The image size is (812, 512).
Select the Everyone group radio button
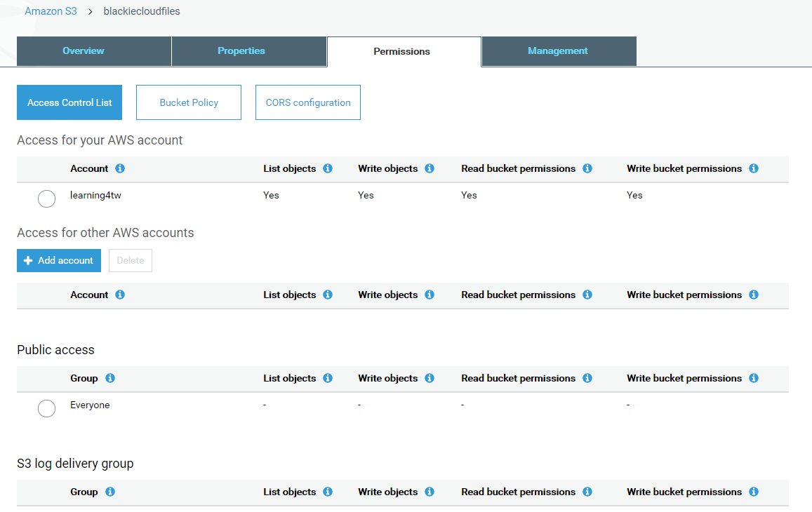click(x=46, y=408)
